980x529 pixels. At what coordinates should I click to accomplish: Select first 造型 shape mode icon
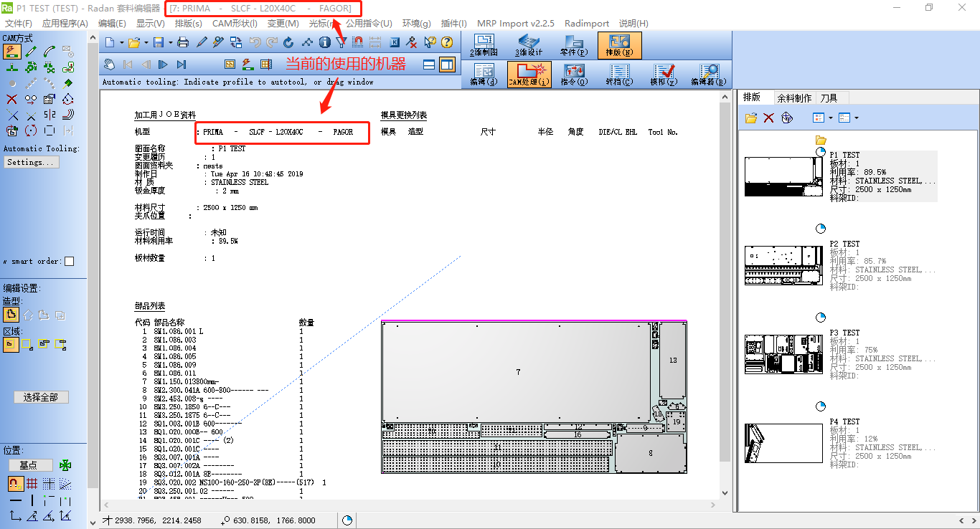[11, 315]
